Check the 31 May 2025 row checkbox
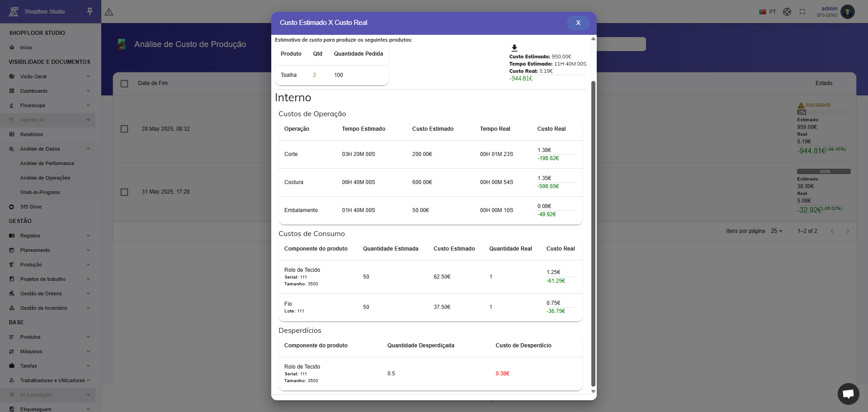 (124, 192)
